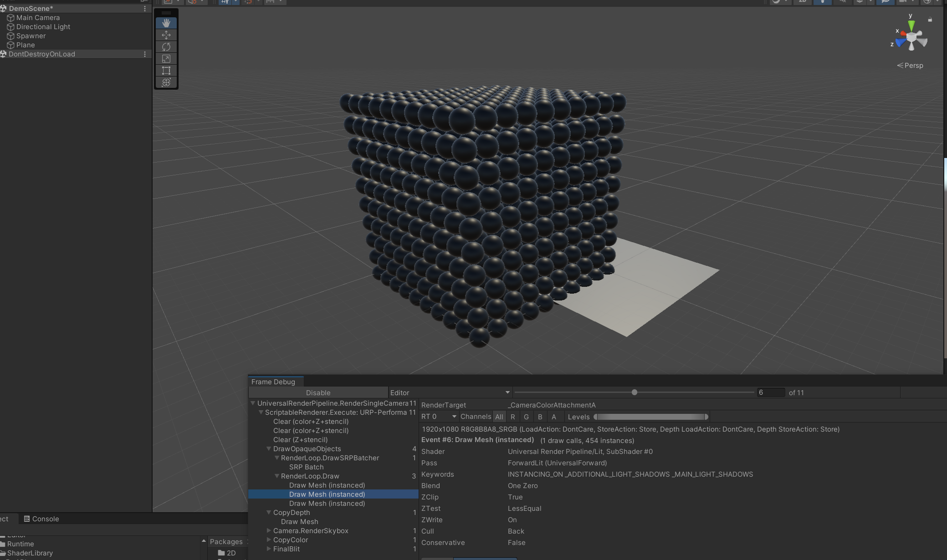This screenshot has width=947, height=560.
Task: Select the Rotate tool
Action: point(166,46)
